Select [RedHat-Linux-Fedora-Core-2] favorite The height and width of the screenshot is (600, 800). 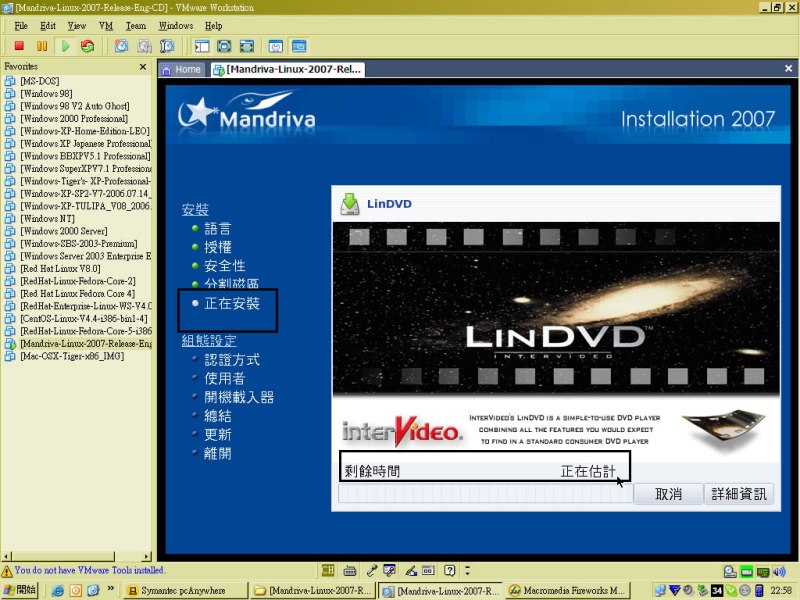click(x=78, y=281)
